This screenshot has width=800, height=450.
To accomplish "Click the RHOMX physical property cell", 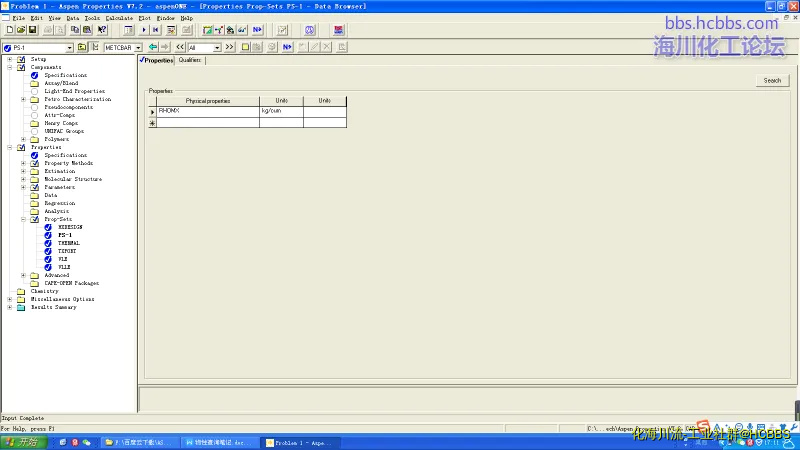I will click(x=208, y=111).
